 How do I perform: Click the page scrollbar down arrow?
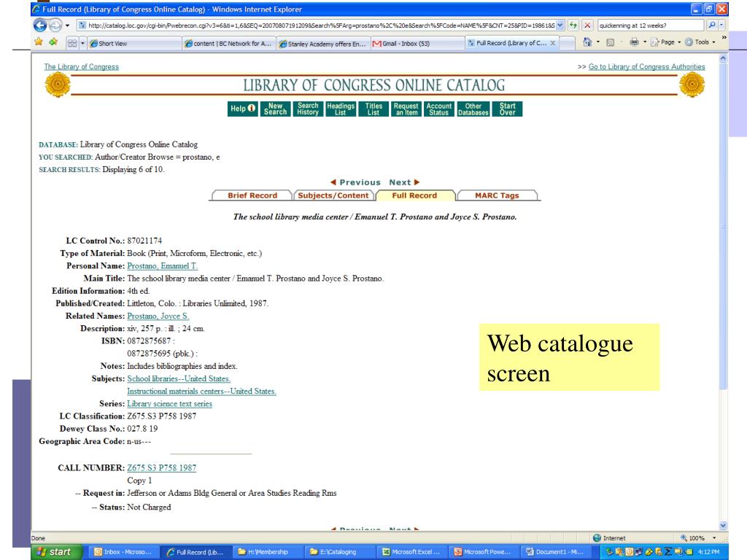723,525
